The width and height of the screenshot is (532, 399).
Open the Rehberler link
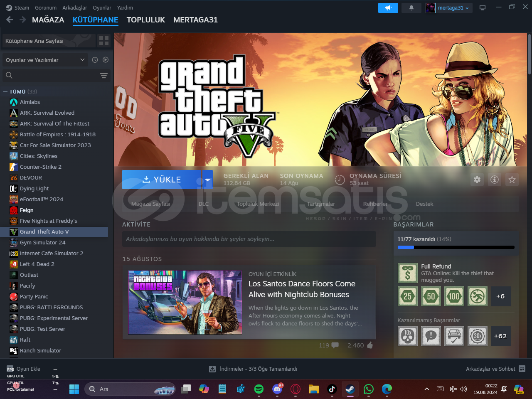[x=375, y=204]
